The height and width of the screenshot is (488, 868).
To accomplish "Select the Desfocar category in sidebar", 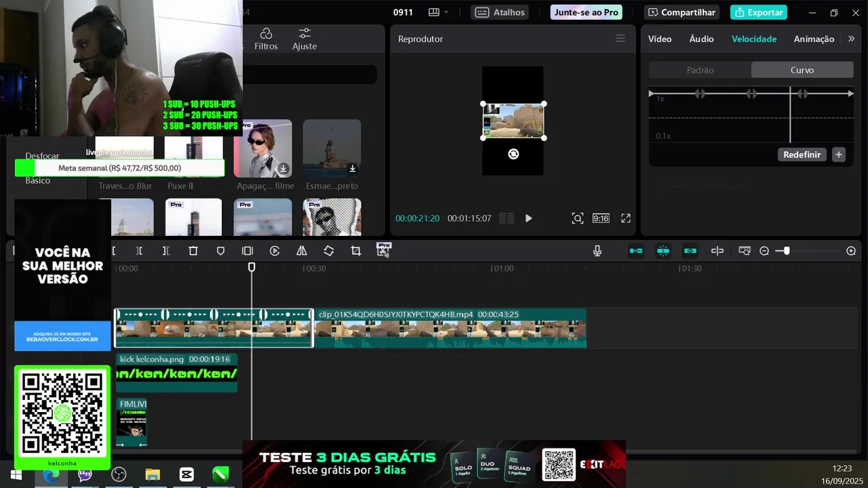I will (x=42, y=156).
